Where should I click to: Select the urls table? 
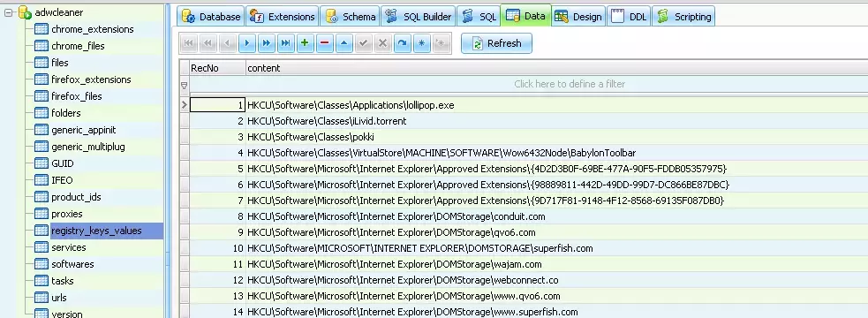pos(58,298)
